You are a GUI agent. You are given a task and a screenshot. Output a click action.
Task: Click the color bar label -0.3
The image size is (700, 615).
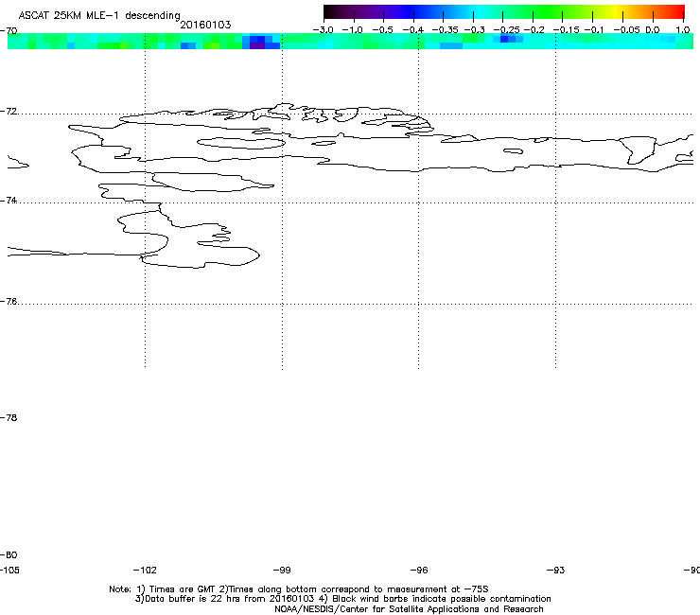pos(475,30)
